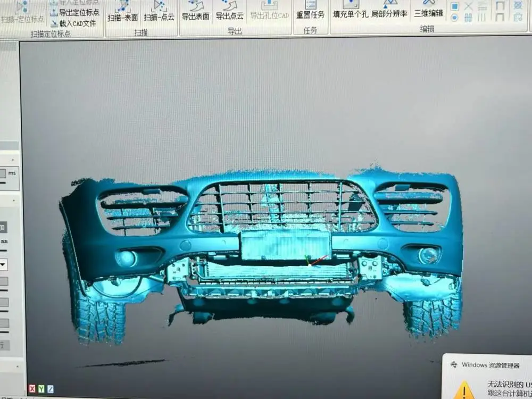Image resolution: width=532 pixels, height=399 pixels.
Task: Click the bottom gray button in left panel
Action: [x=5, y=345]
